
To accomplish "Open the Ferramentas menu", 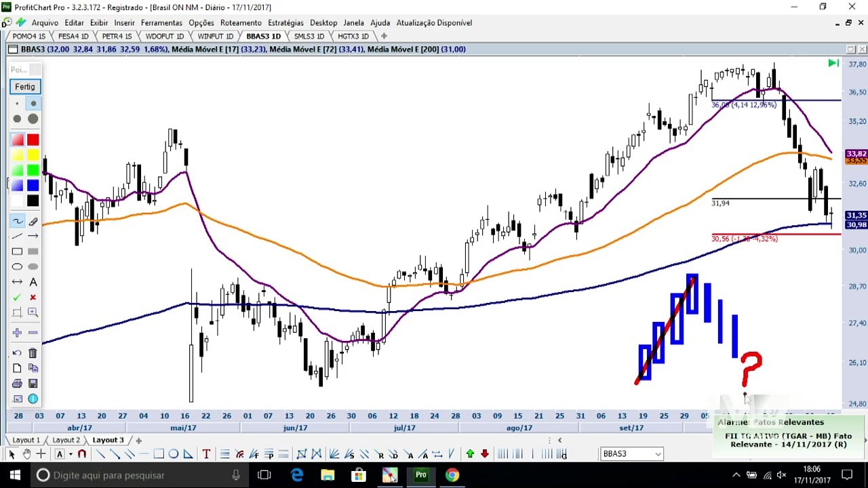I will tap(161, 22).
